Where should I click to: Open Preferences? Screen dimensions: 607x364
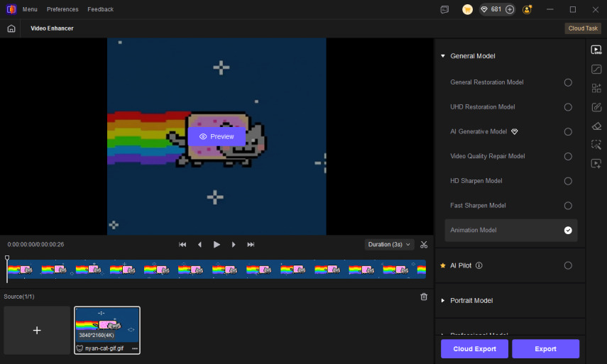(62, 9)
